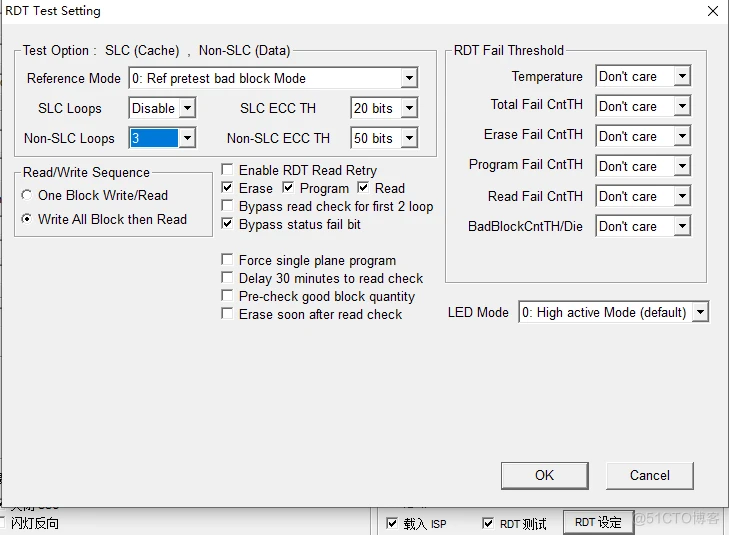Enable Bypass read check for first 2 loop
Viewport: 729px width, 535px height.
227,205
